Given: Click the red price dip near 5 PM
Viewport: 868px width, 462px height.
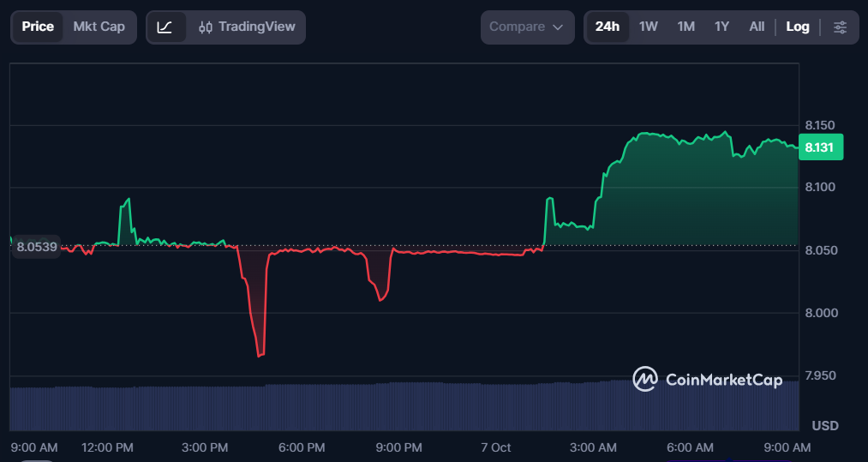Looking at the screenshot, I should pyautogui.click(x=259, y=355).
